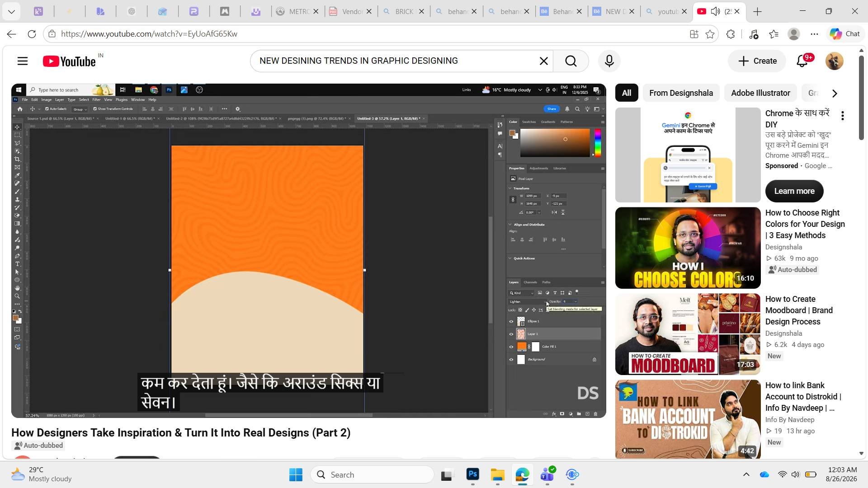Start voice search with the microphone icon
The image size is (868, 488).
pos(609,61)
